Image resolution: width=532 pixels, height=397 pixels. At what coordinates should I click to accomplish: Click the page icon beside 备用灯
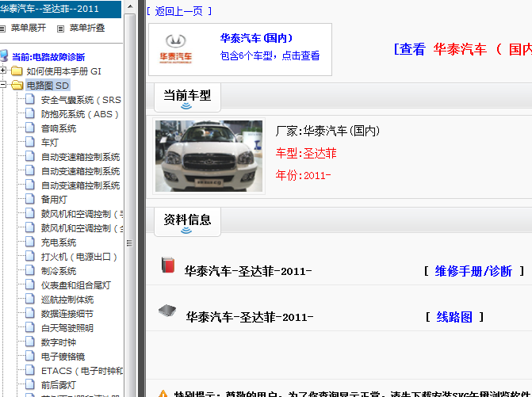point(30,199)
